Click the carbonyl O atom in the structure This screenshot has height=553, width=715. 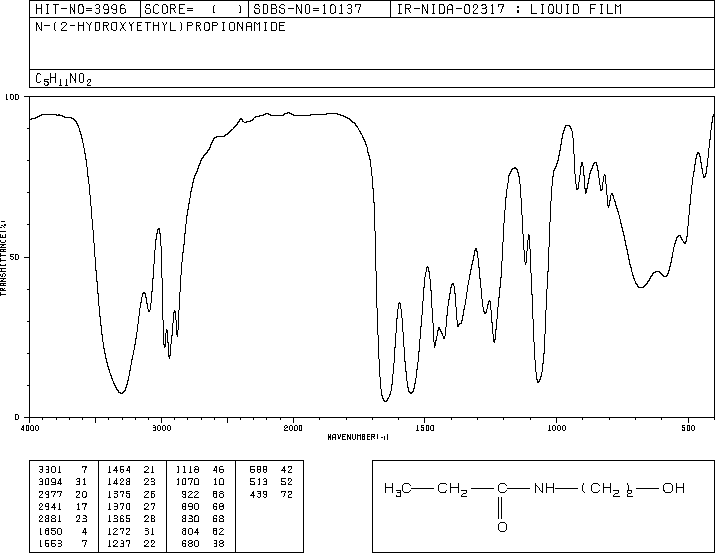pyautogui.click(x=502, y=527)
